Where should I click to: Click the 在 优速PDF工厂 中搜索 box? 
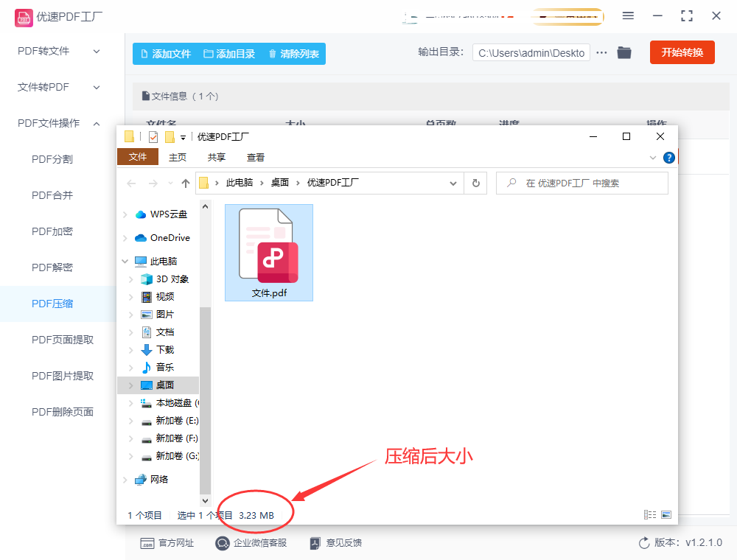click(582, 183)
